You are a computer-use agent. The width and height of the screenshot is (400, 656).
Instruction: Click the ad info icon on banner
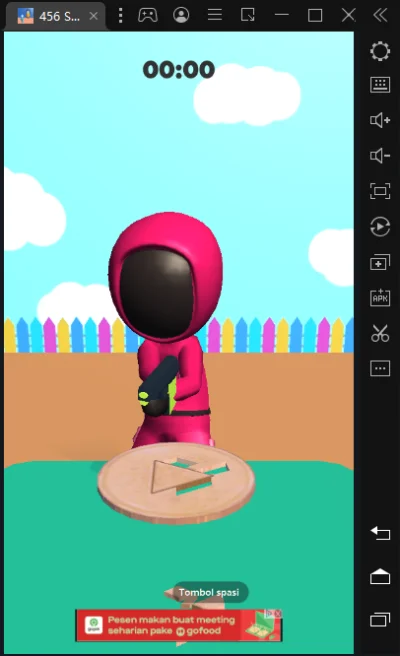[270, 613]
